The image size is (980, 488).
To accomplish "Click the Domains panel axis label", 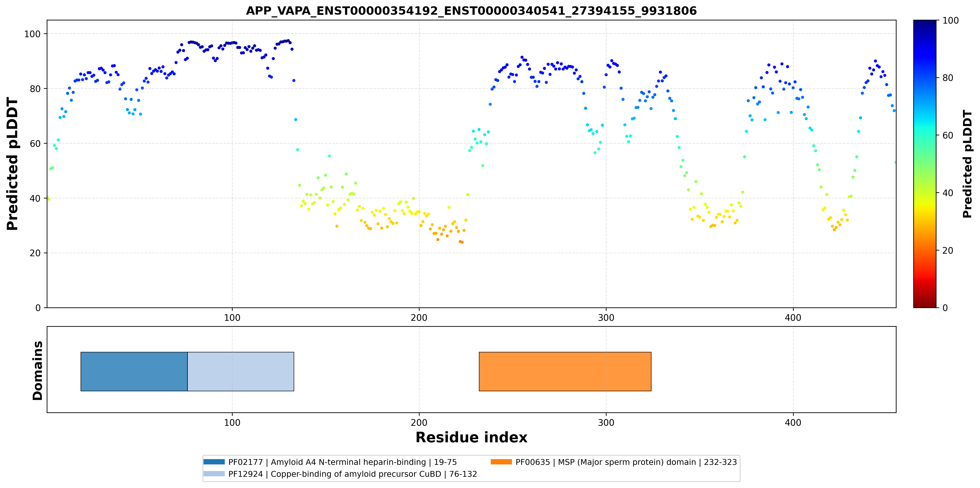I will [x=37, y=371].
